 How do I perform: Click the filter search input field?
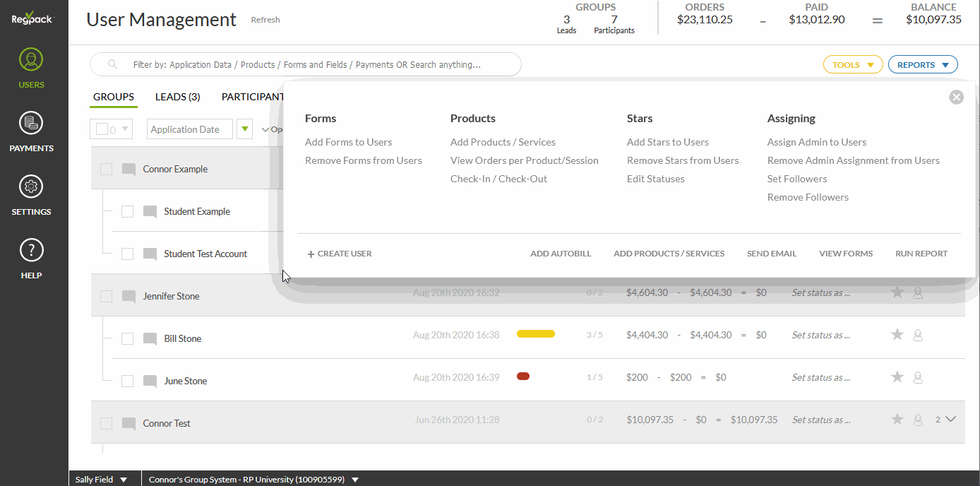(x=305, y=64)
